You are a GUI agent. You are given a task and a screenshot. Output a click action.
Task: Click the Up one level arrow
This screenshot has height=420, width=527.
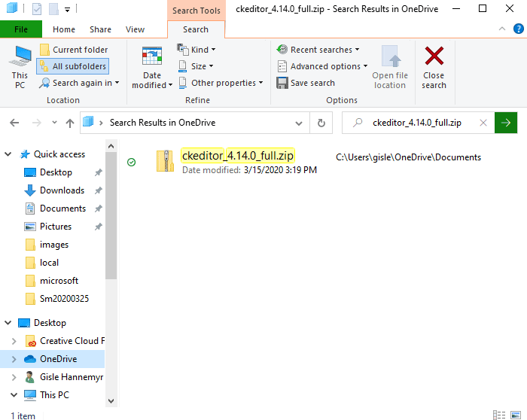[69, 123]
